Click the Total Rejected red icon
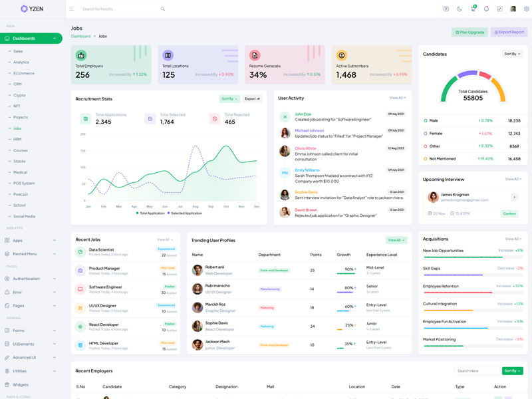 coord(214,118)
